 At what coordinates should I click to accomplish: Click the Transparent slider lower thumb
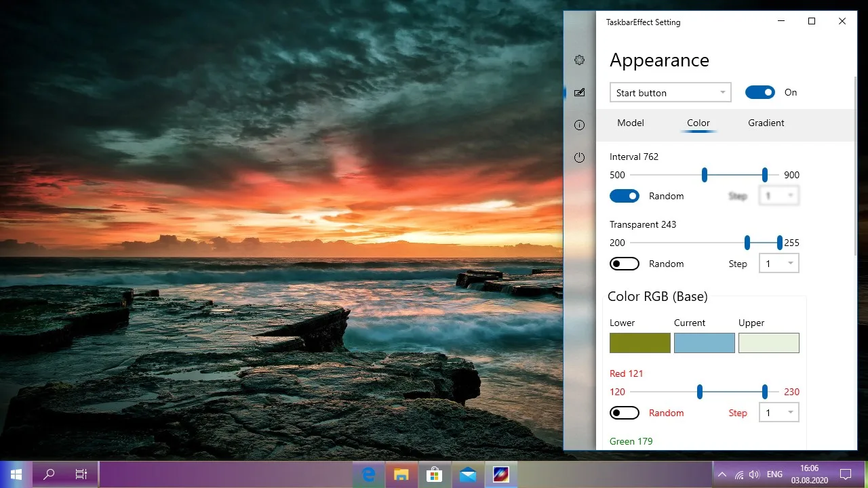pyautogui.click(x=747, y=243)
